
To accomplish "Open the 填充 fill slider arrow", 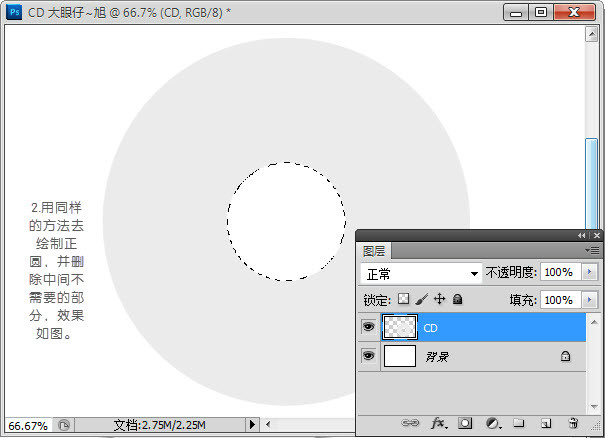I will (589, 299).
